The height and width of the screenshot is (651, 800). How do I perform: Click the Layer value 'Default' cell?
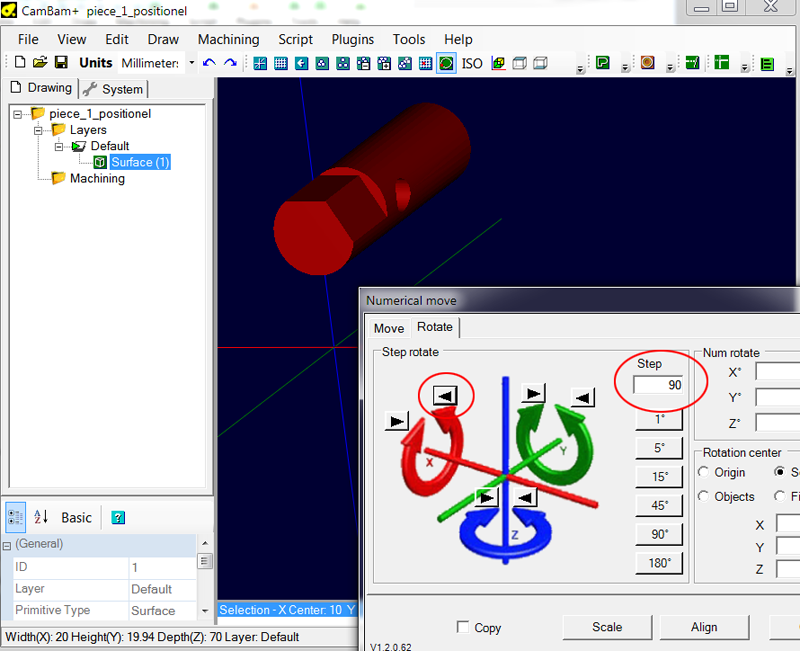[162, 589]
